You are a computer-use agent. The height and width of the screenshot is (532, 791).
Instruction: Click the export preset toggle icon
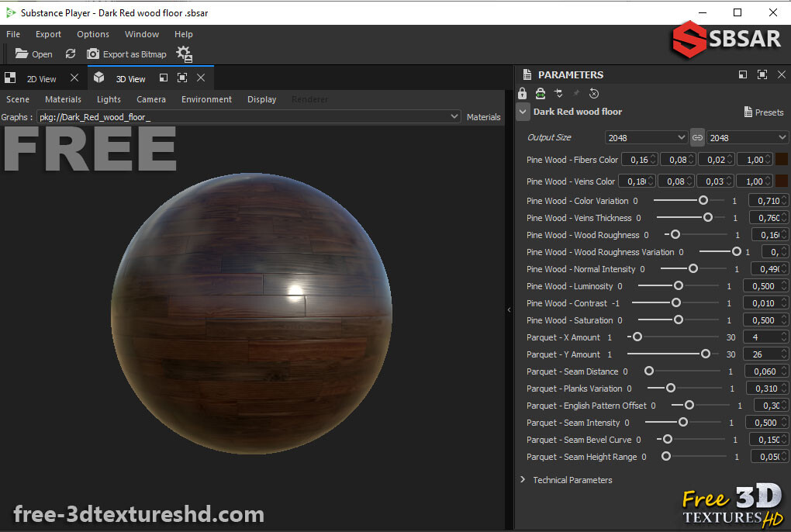click(558, 93)
